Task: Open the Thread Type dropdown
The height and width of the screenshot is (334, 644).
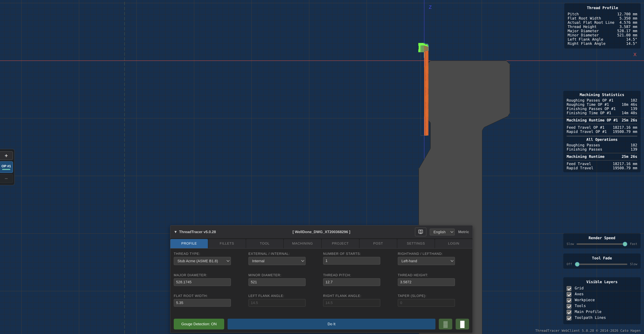Action: tap(202, 261)
